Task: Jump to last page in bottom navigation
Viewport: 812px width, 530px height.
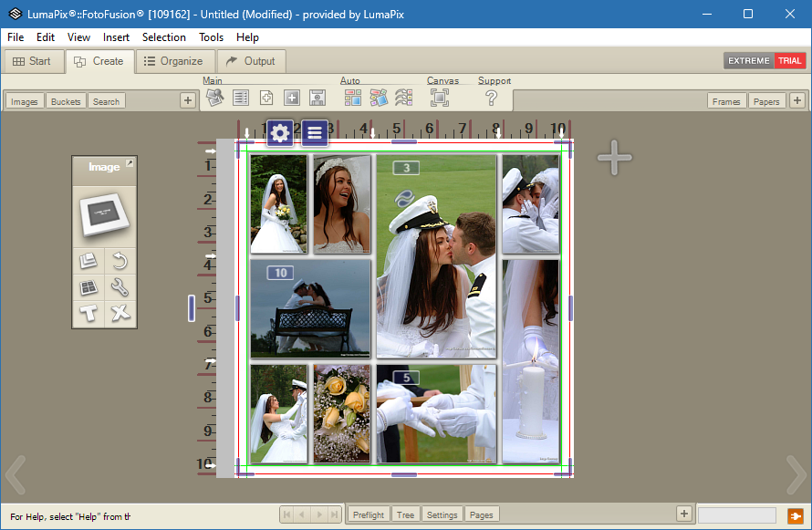Action: (x=335, y=514)
